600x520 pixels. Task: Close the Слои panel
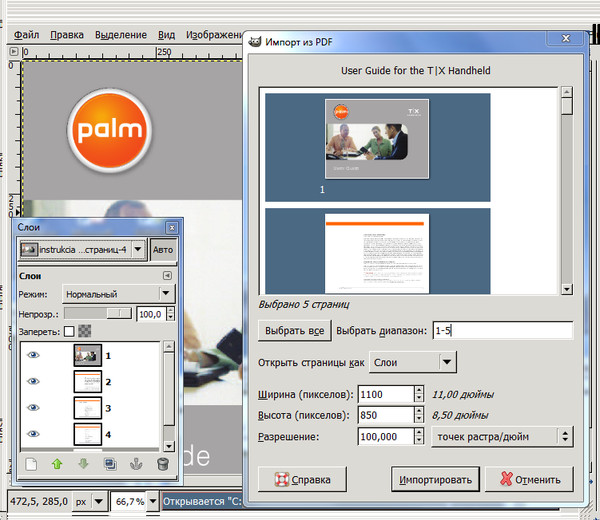tap(172, 228)
